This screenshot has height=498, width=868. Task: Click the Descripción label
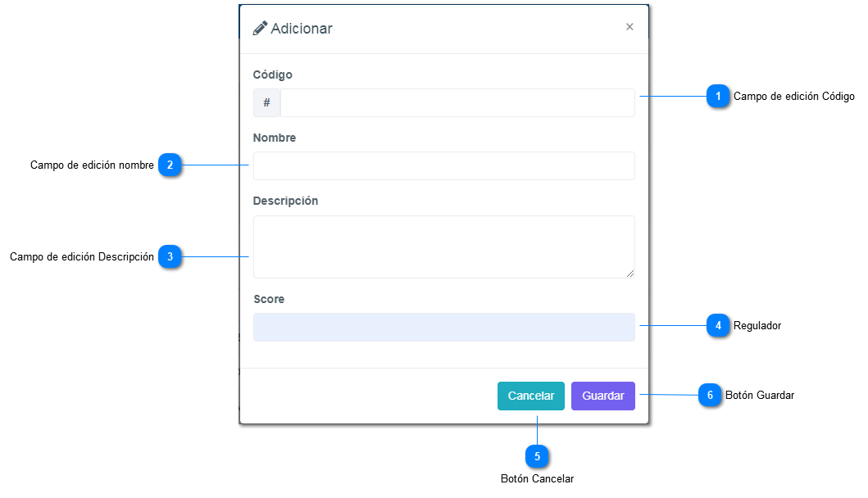click(285, 201)
